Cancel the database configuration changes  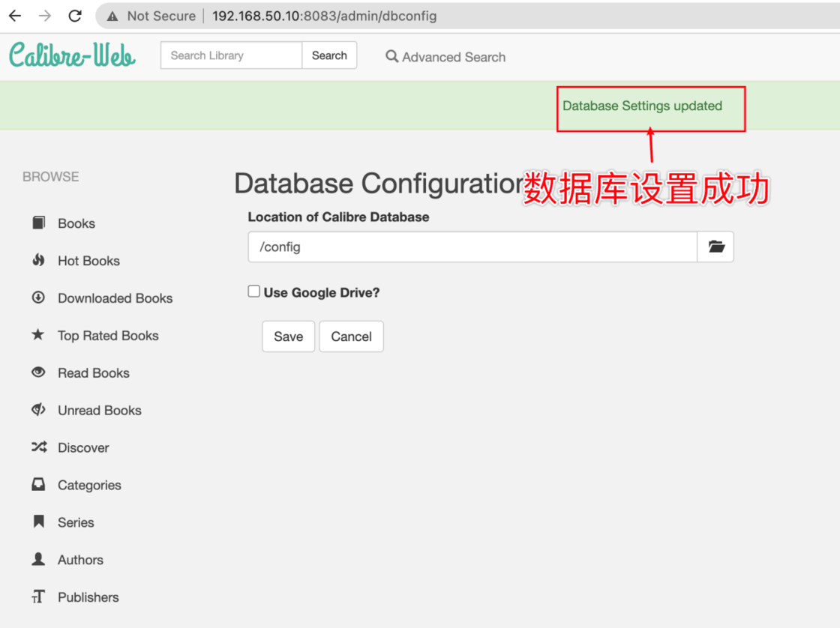(351, 336)
